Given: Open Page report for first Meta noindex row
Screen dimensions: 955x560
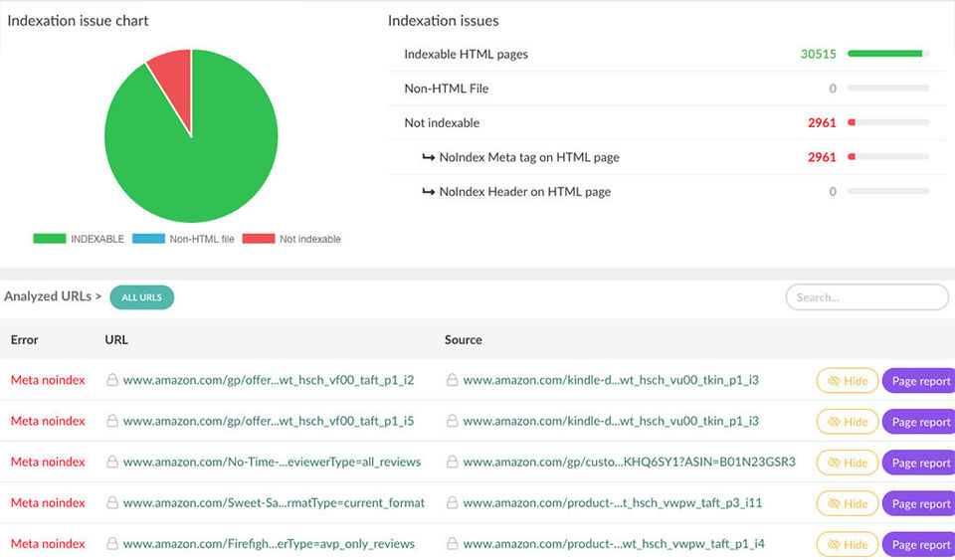Looking at the screenshot, I should 920,381.
